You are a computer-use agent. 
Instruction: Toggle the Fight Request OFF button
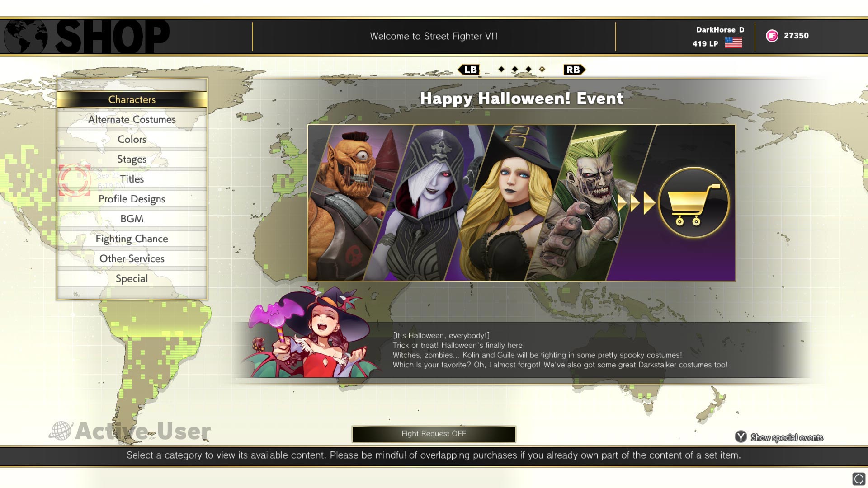click(434, 434)
